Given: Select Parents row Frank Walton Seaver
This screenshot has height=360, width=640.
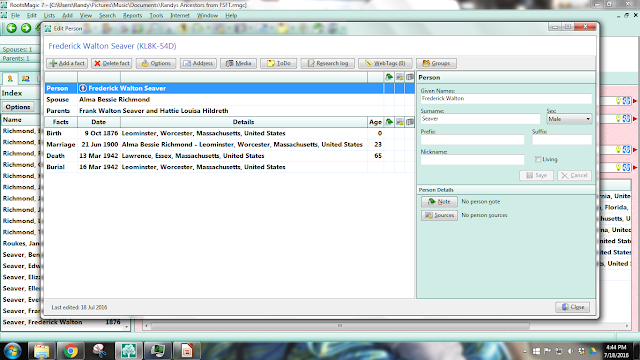Looking at the screenshot, I should tap(229, 111).
